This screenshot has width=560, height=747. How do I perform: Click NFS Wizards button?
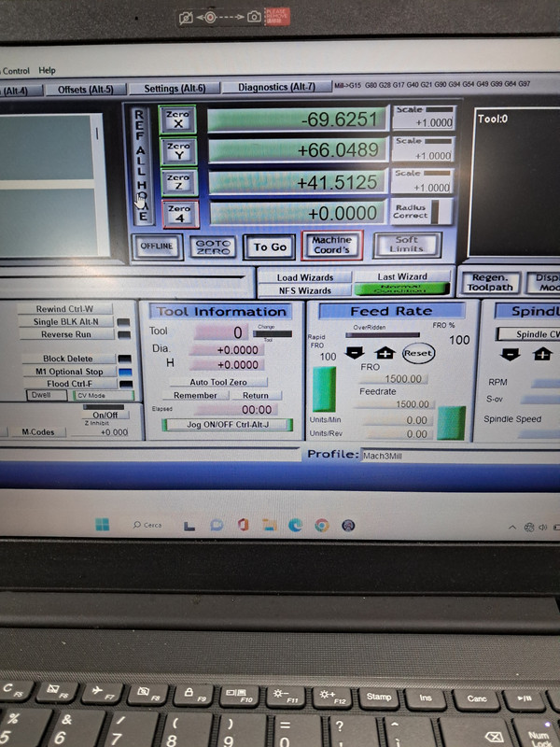(x=305, y=290)
